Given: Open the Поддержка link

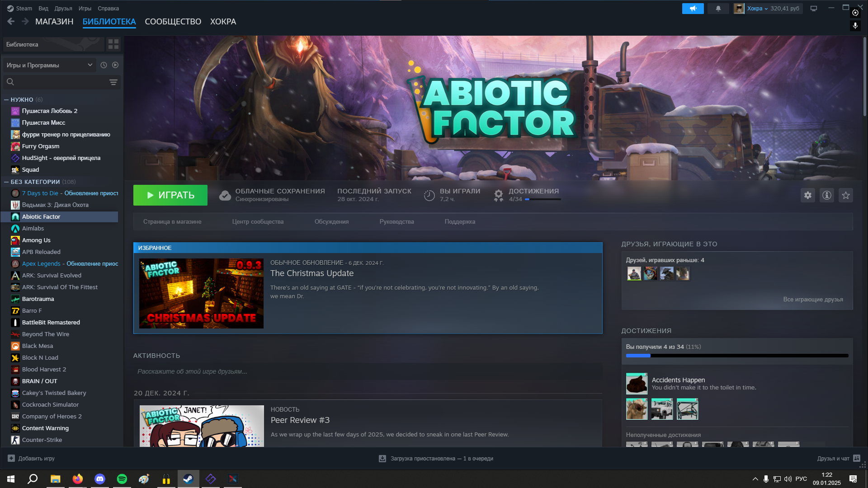Looking at the screenshot, I should pos(460,222).
